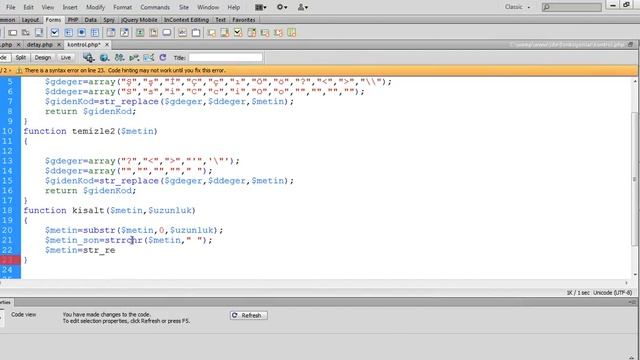Open the W3C Validation menu

click(134, 58)
